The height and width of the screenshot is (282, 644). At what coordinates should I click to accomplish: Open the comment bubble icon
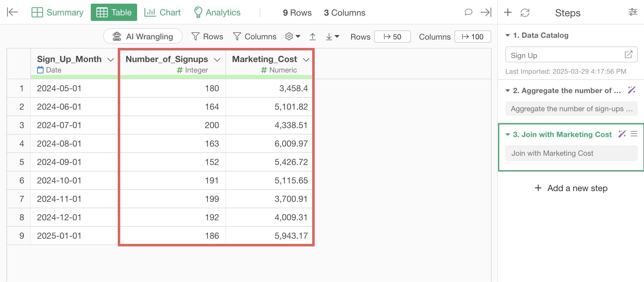coord(468,12)
